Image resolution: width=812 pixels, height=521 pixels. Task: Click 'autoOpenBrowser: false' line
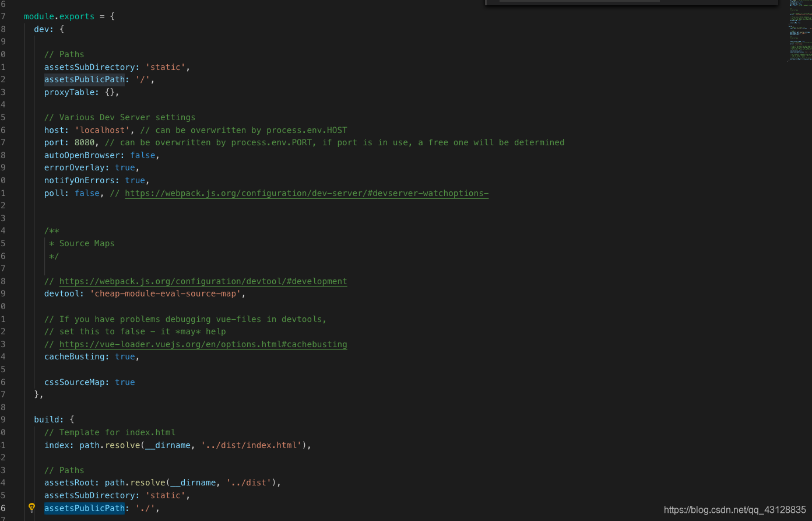102,155
